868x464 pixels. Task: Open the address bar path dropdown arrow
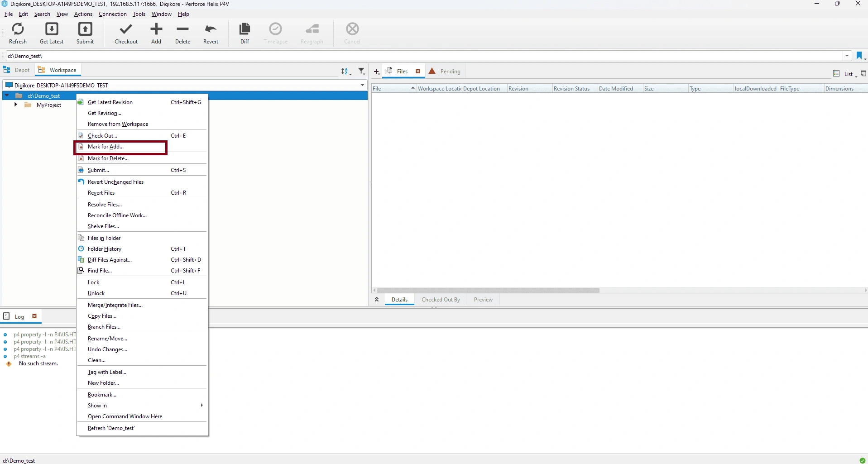[x=847, y=56]
